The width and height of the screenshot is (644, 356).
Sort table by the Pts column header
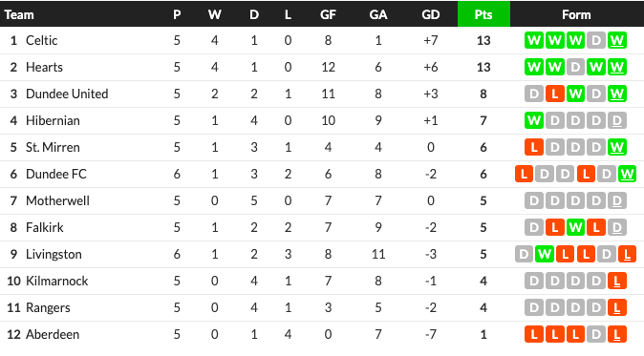click(483, 14)
